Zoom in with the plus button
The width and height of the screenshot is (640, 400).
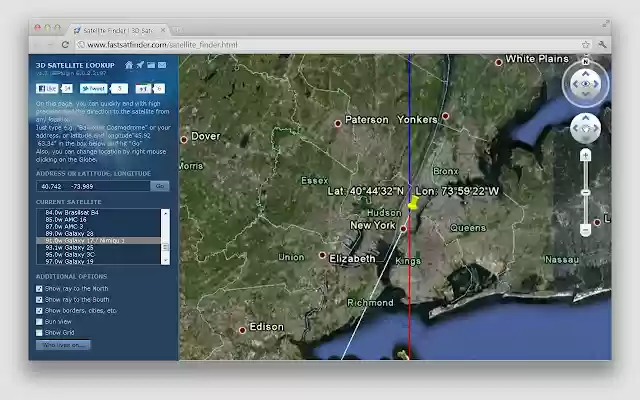(585, 155)
